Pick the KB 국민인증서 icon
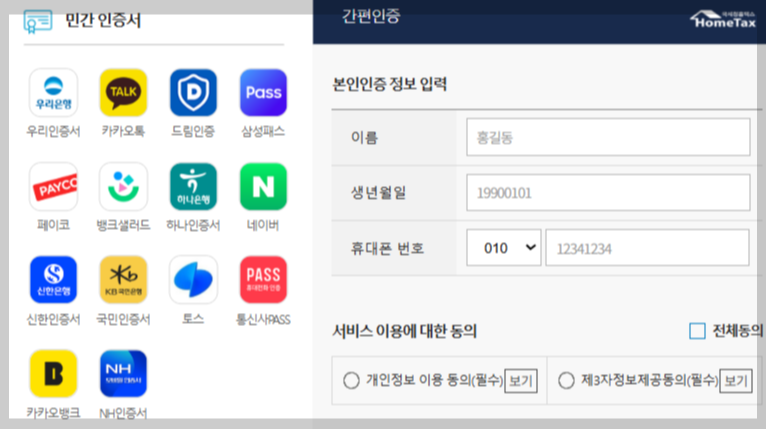Viewport: 766px width, 429px height. (123, 280)
